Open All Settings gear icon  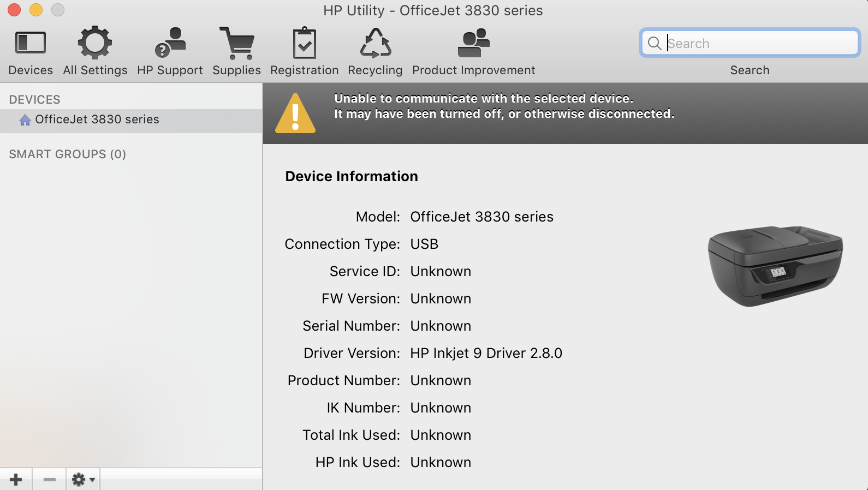pos(95,43)
